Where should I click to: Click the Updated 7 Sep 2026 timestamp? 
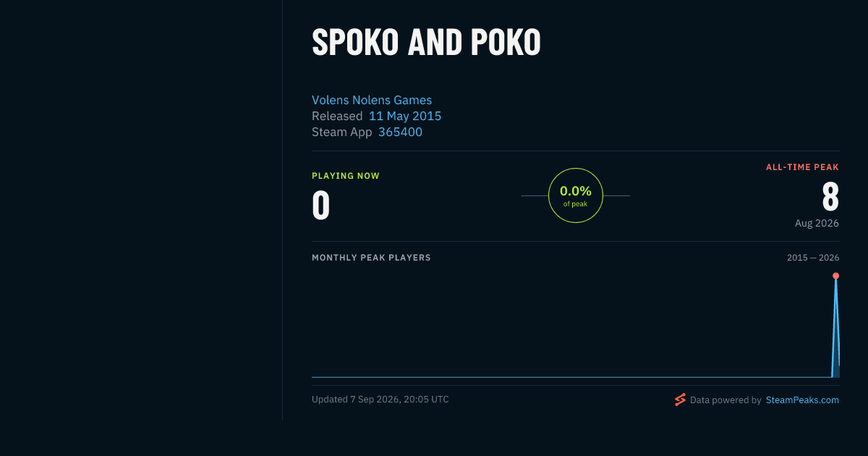380,400
